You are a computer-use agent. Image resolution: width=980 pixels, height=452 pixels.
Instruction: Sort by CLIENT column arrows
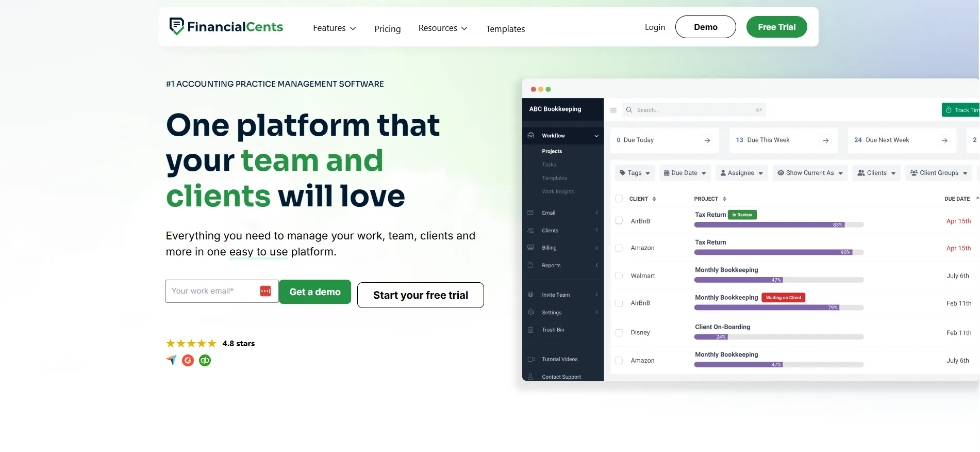pos(654,199)
